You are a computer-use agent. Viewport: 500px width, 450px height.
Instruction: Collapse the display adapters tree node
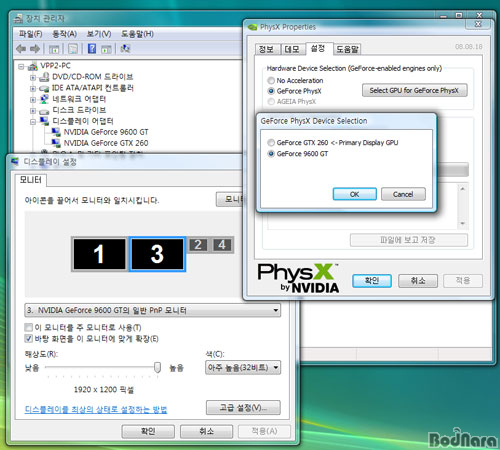(33, 122)
